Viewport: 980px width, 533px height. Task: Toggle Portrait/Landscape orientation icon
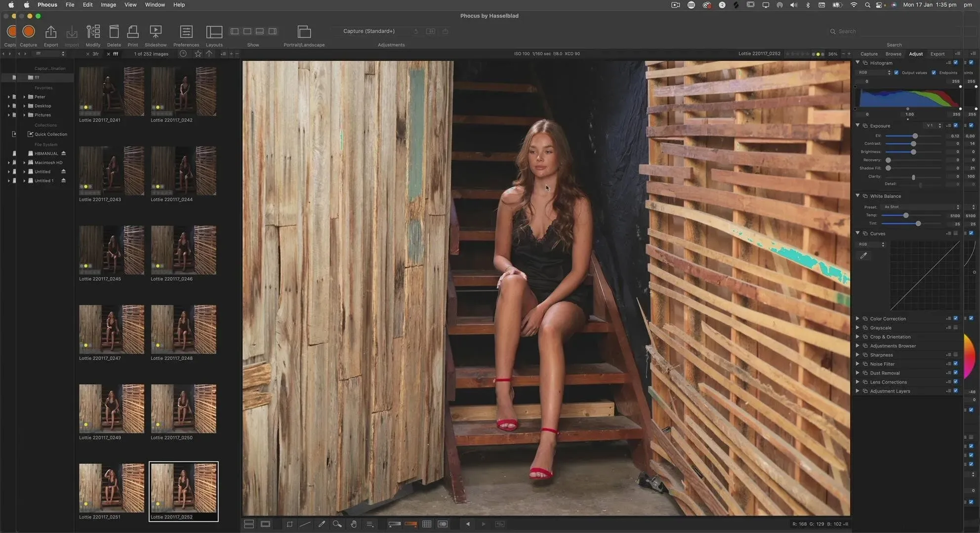coord(304,32)
